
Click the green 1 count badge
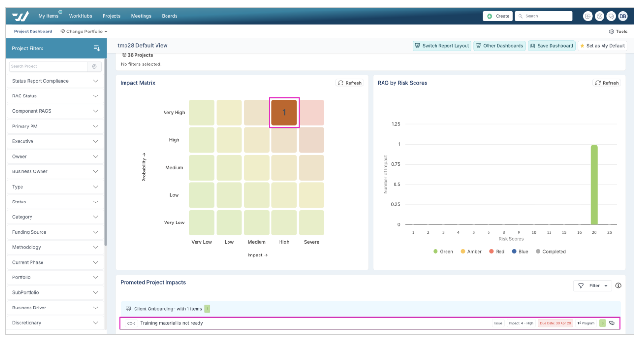[207, 309]
